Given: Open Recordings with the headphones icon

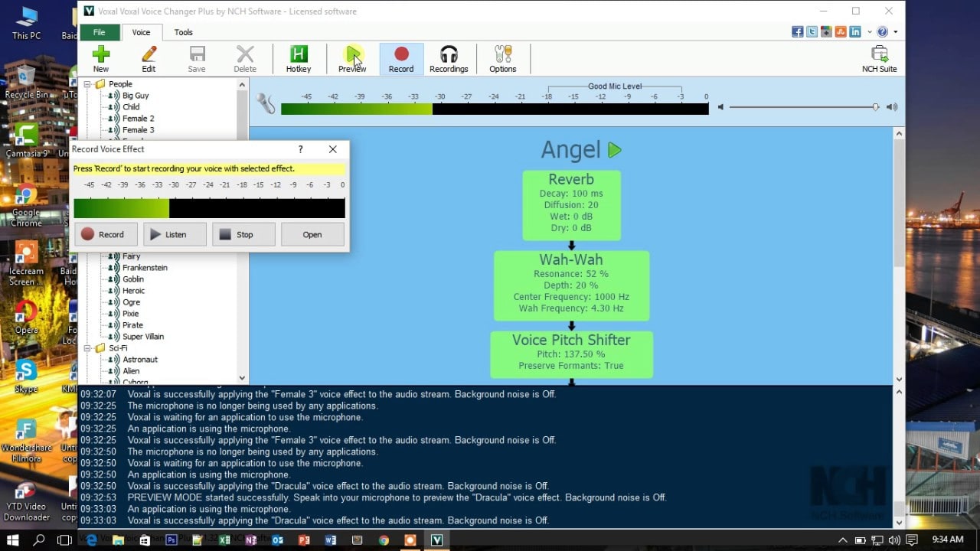Looking at the screenshot, I should 449,59.
